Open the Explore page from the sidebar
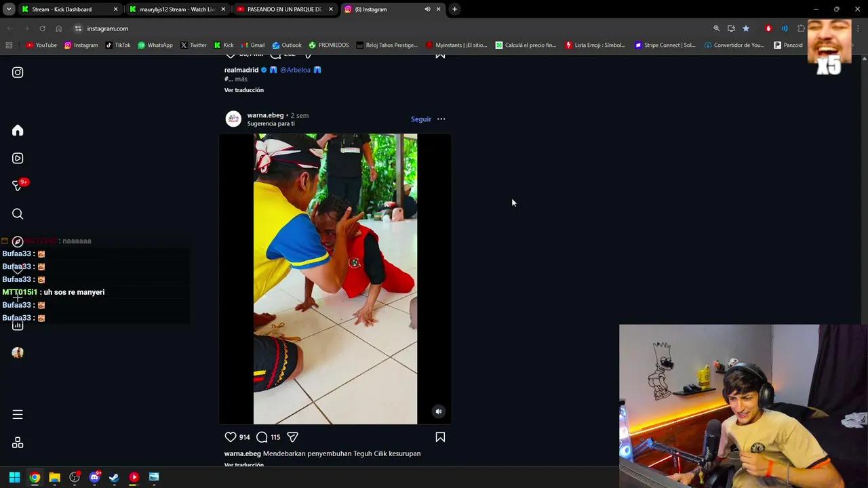Screen dimensions: 868x488 [x=18, y=241]
